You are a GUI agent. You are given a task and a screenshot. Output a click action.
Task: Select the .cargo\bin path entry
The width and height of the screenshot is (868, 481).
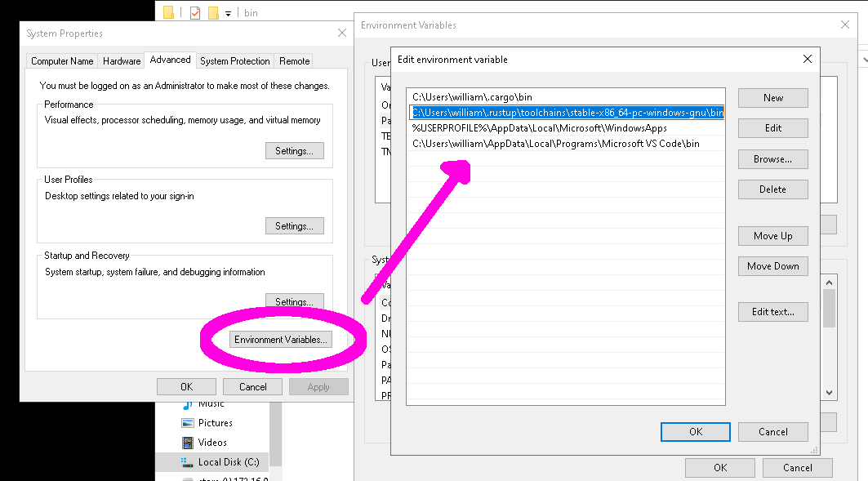pos(472,97)
